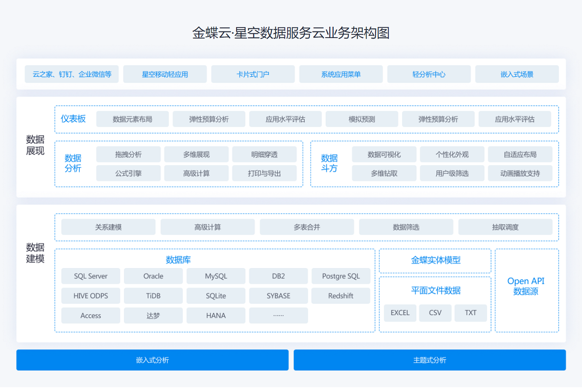582x392 pixels.
Task: Click the 抽取调度 item
Action: click(x=505, y=227)
